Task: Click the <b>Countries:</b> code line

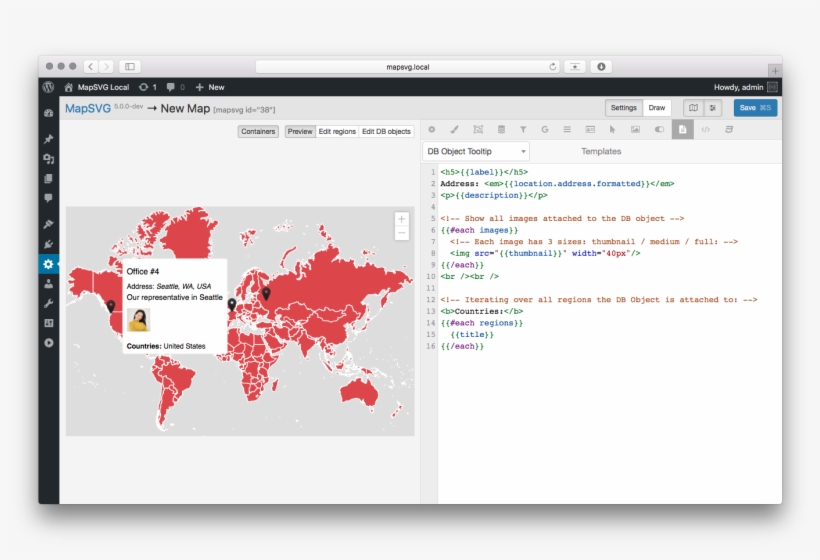Action: [x=482, y=311]
